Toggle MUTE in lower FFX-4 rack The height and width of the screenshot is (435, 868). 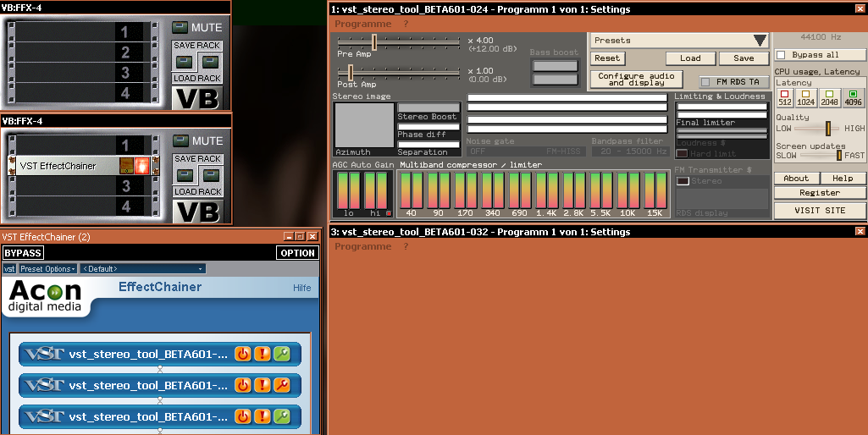click(x=180, y=140)
